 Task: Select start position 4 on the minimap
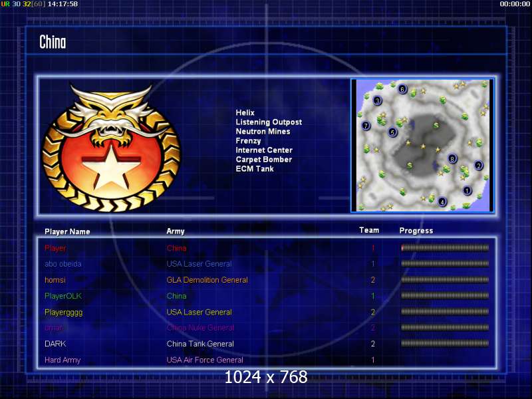tap(442, 202)
